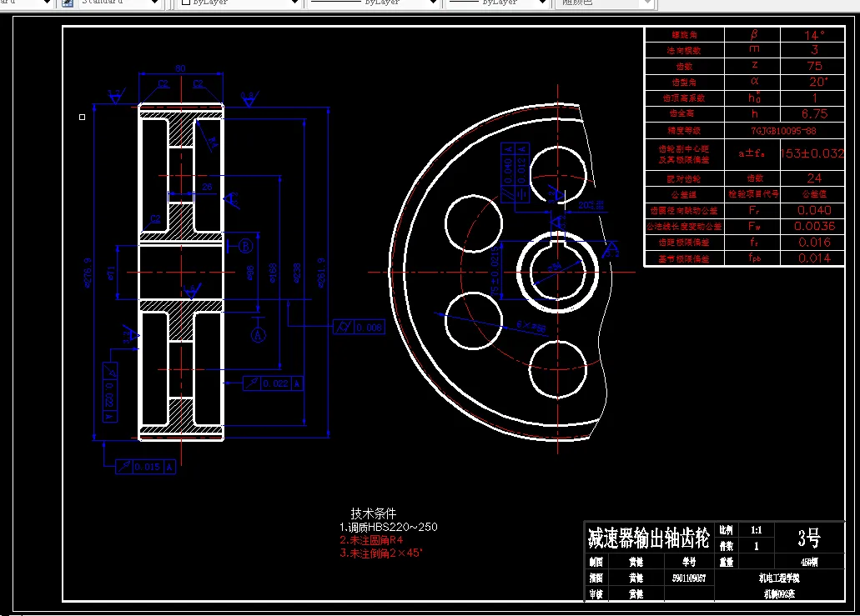Select the ø238 dimension text
860x616 pixels.
(x=297, y=273)
